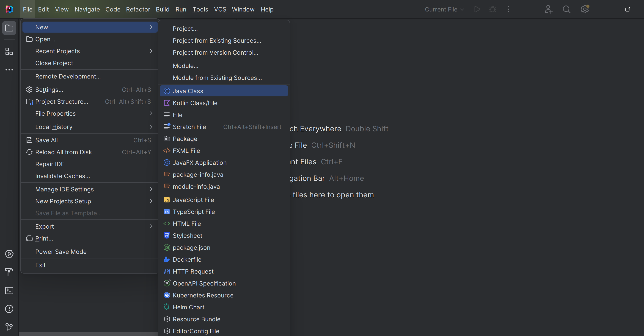Create a new Scratch File

pos(224,127)
